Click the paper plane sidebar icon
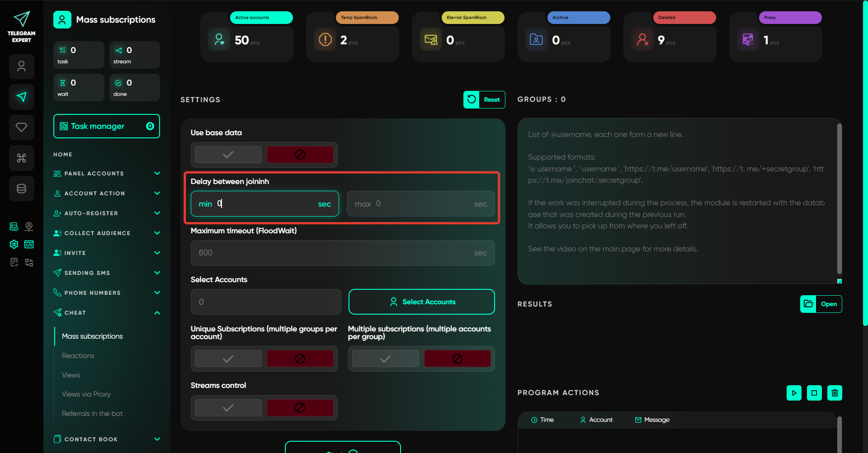This screenshot has height=453, width=868. pos(21,97)
